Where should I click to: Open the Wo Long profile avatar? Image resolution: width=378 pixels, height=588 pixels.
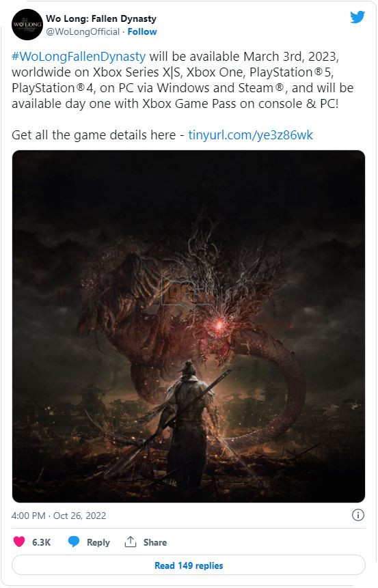(x=27, y=25)
